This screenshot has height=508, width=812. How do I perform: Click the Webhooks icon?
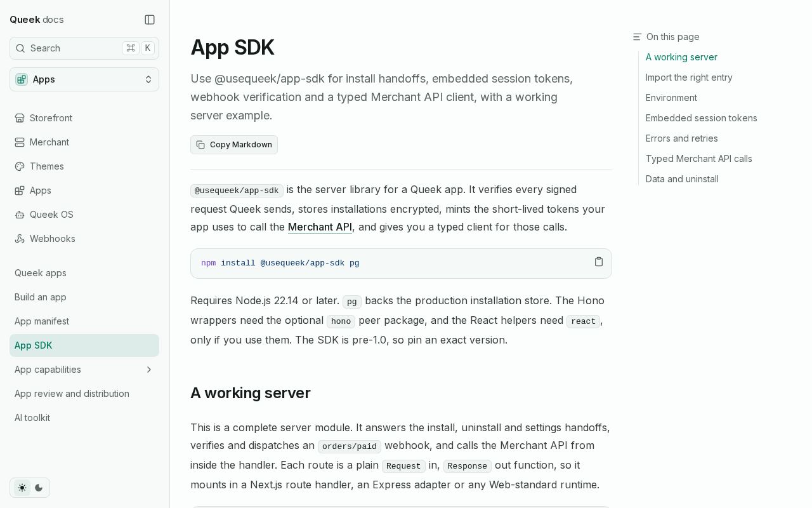click(x=20, y=239)
